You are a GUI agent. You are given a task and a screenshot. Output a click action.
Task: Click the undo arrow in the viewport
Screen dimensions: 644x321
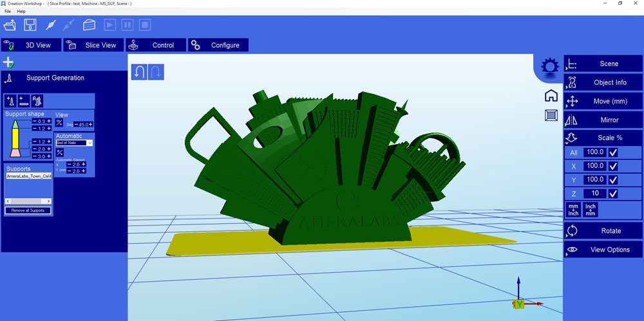click(139, 72)
